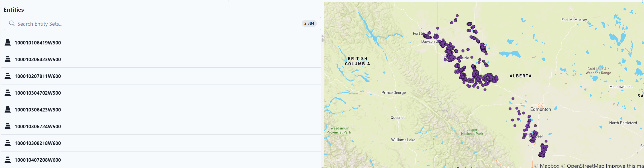644x168 pixels.
Task: Select entity 100010306724W500
Action: coord(38,126)
